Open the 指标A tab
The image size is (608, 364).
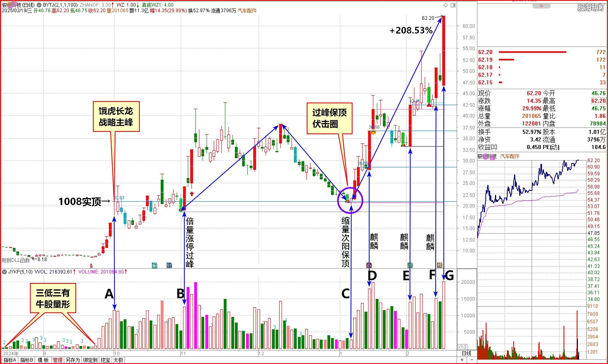tap(10, 360)
